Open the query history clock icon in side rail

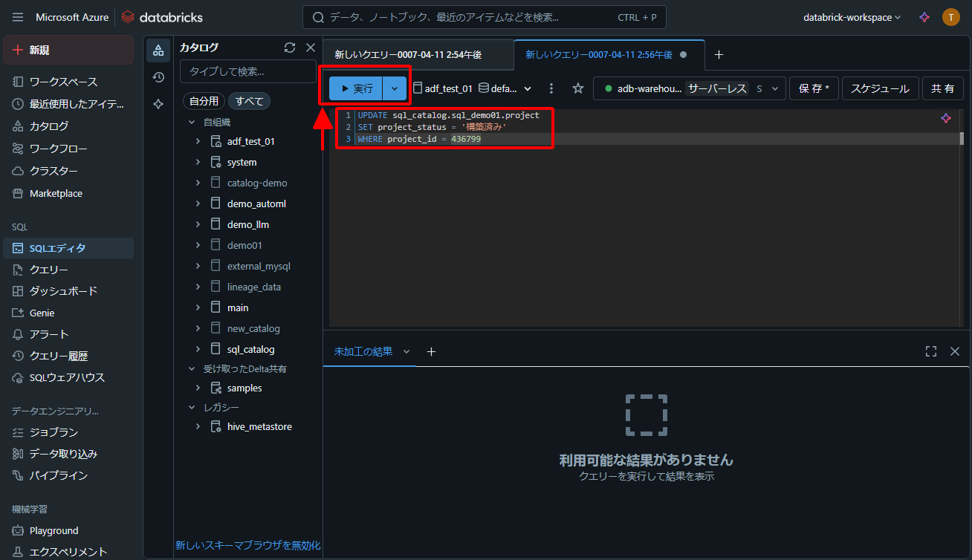(x=158, y=77)
